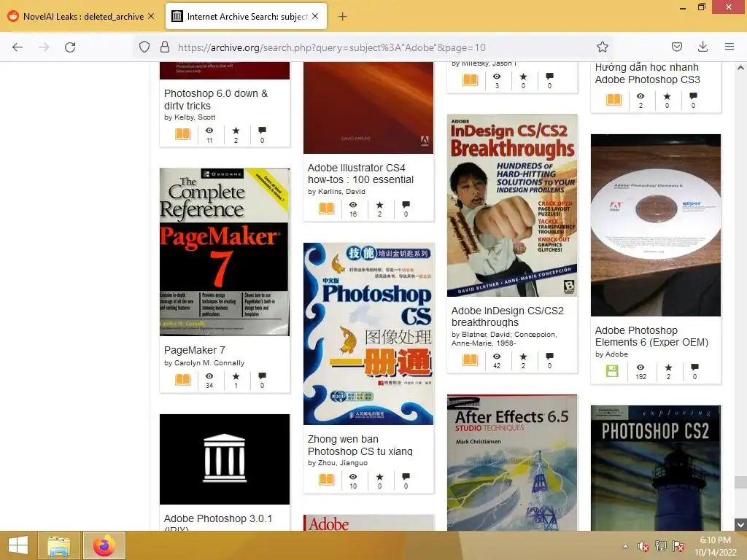747x560 pixels.
Task: Click favorites star under Illustrator CS4 how-tos
Action: [379, 205]
